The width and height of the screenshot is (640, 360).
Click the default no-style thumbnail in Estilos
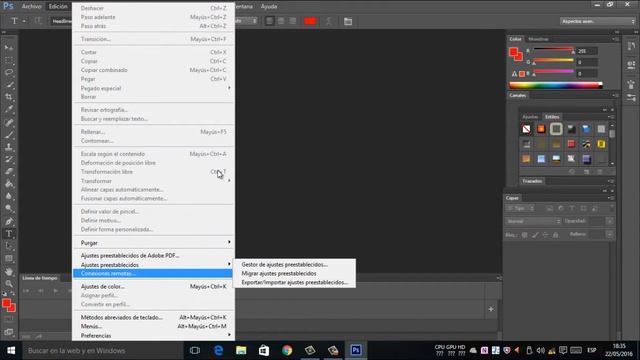[526, 129]
